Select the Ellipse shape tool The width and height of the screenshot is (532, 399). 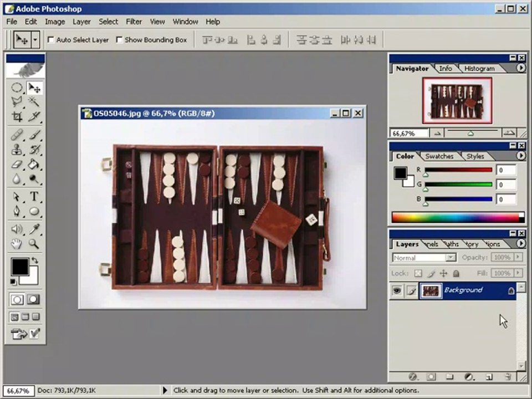(x=34, y=211)
